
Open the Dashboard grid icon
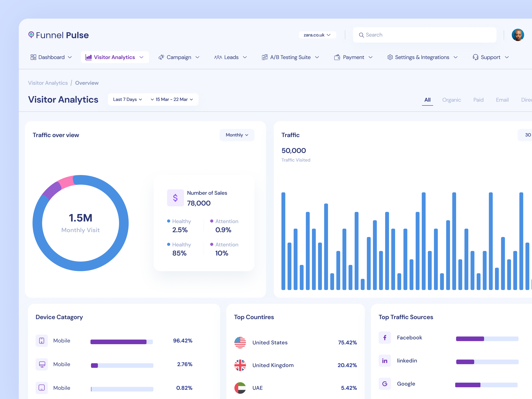coord(34,57)
